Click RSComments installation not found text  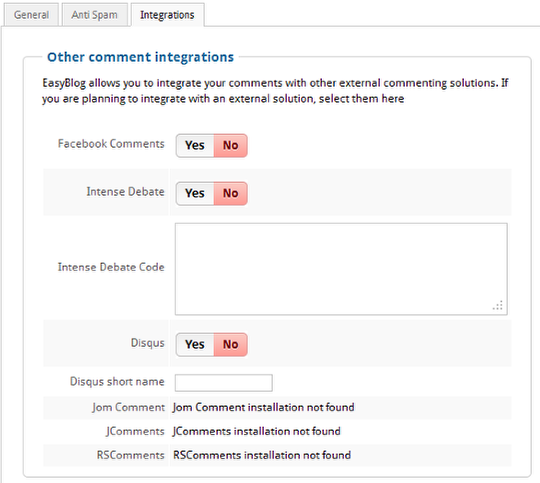point(262,455)
